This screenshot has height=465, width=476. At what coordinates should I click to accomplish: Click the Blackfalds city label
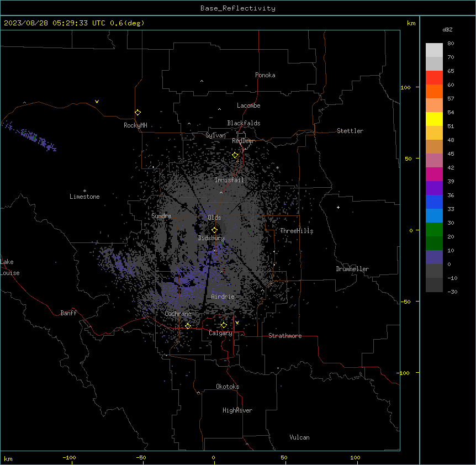pyautogui.click(x=244, y=123)
